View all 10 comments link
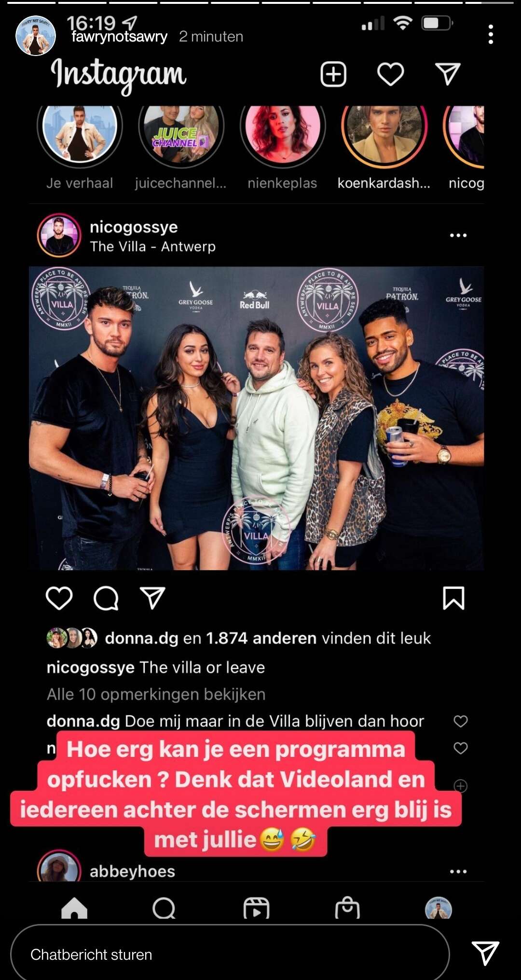 pyautogui.click(x=156, y=694)
